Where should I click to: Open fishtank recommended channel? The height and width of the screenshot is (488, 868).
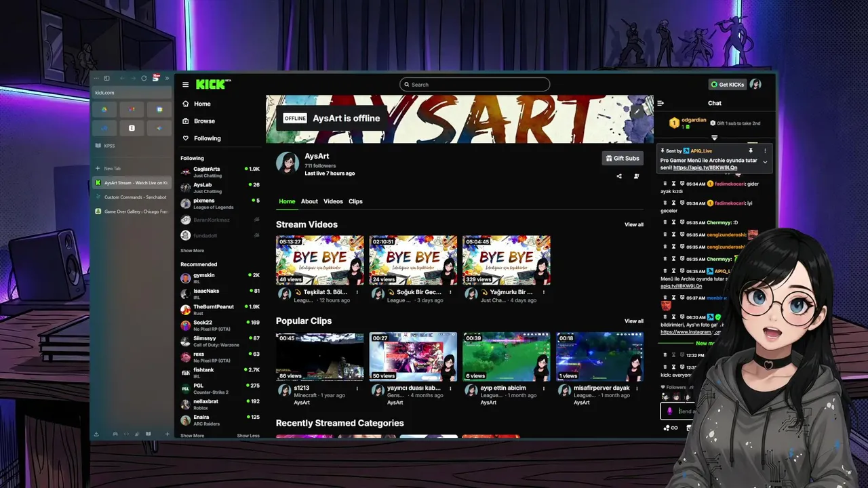pyautogui.click(x=220, y=372)
